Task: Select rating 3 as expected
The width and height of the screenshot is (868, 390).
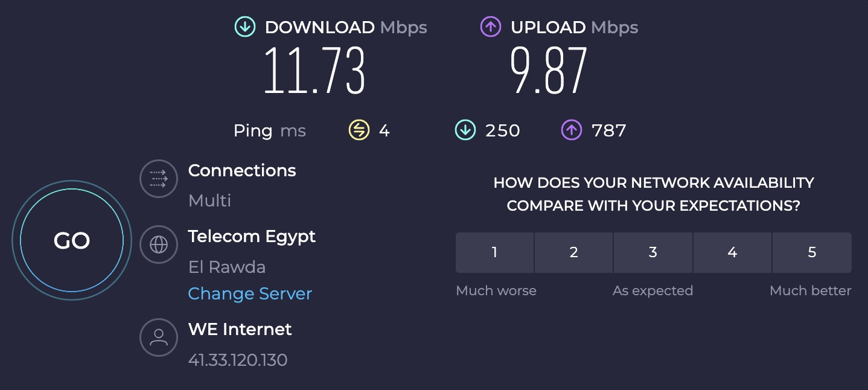Action: [x=653, y=252]
